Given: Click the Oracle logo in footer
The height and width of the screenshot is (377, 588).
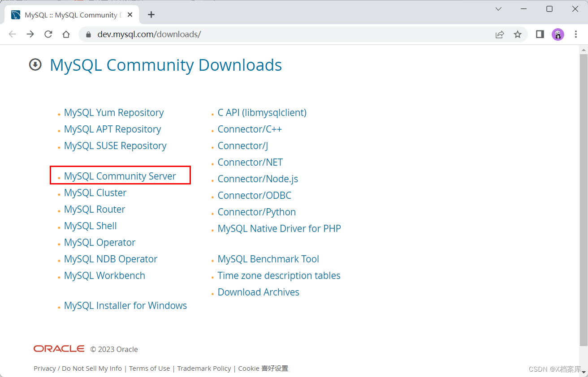Looking at the screenshot, I should click(59, 348).
